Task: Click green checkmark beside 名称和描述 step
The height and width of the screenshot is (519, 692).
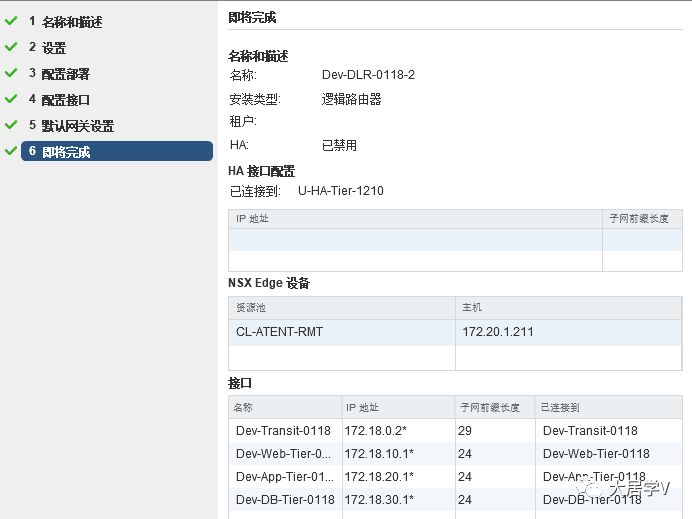Action: pyautogui.click(x=11, y=21)
